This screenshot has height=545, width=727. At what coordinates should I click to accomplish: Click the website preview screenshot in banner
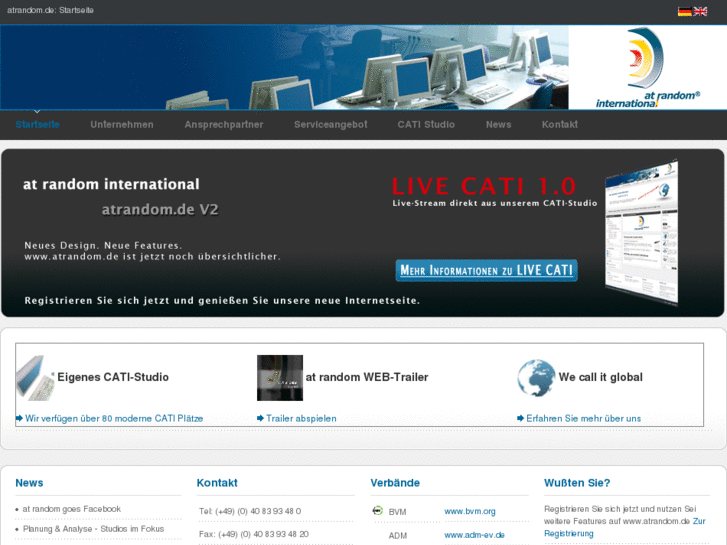(x=642, y=233)
